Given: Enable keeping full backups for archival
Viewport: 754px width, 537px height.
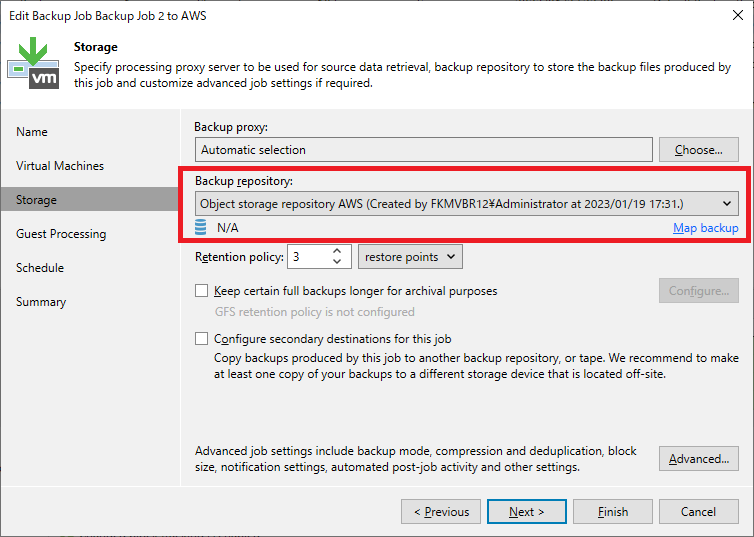Looking at the screenshot, I should pos(201,291).
